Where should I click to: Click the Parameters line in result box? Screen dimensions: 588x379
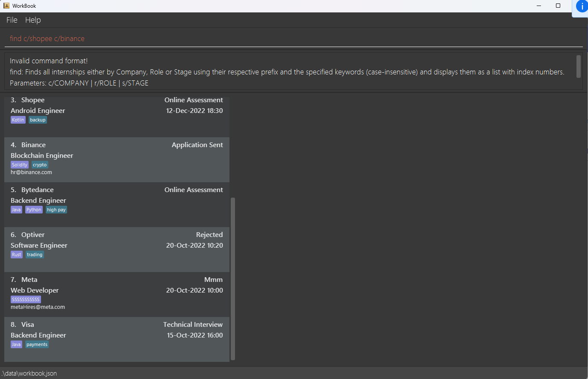[79, 83]
